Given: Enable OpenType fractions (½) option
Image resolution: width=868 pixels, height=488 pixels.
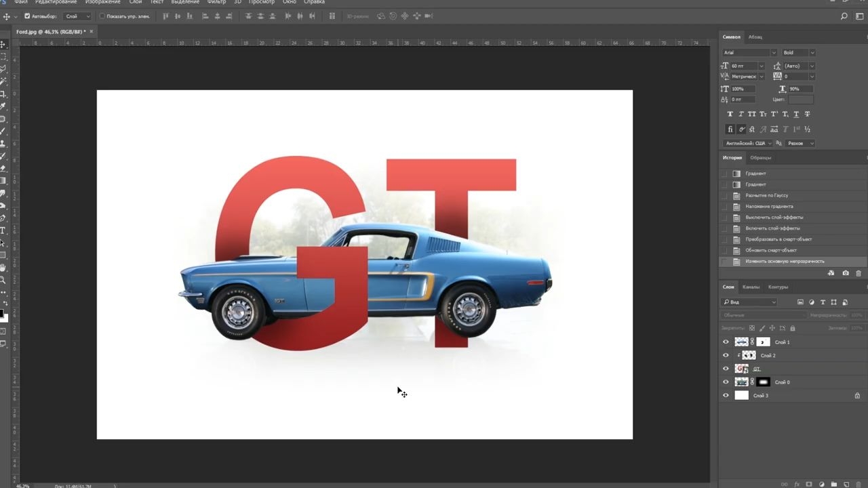Looking at the screenshot, I should pyautogui.click(x=807, y=129).
